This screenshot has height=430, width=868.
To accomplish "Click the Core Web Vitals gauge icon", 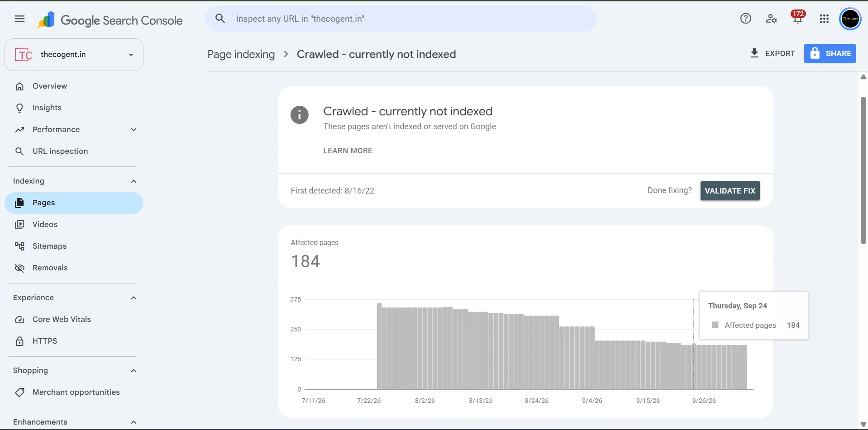I will click(19, 319).
